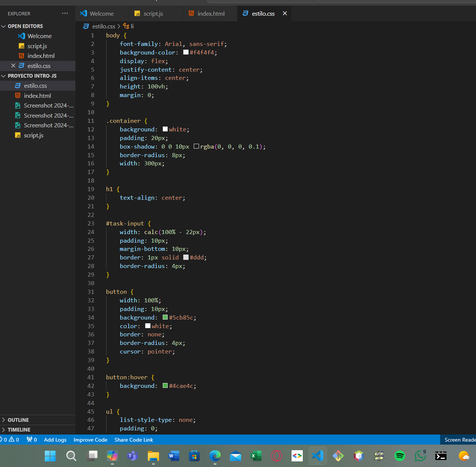Open the terminal app from taskbar
The image size is (476, 467).
pos(441,456)
